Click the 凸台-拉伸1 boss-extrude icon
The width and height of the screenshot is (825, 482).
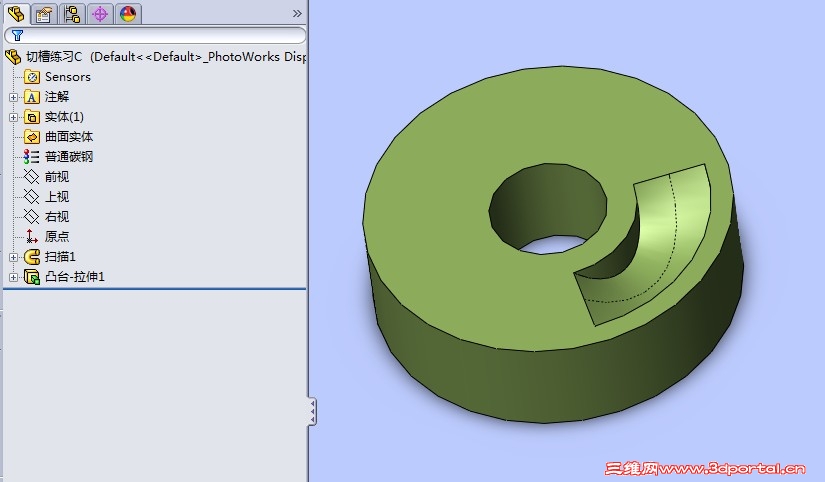(32, 277)
